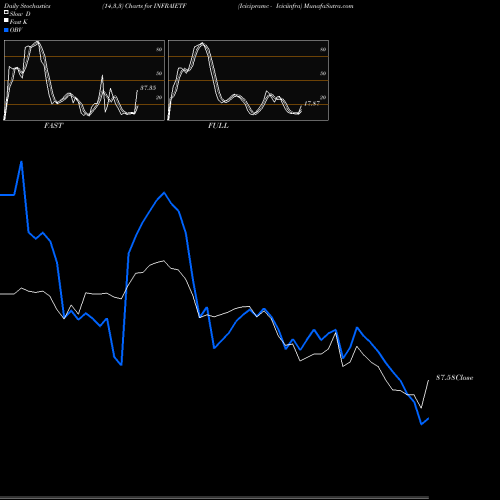500x500 pixels.
Task: Open the FULL stochastic mini chart
Action: [248, 80]
